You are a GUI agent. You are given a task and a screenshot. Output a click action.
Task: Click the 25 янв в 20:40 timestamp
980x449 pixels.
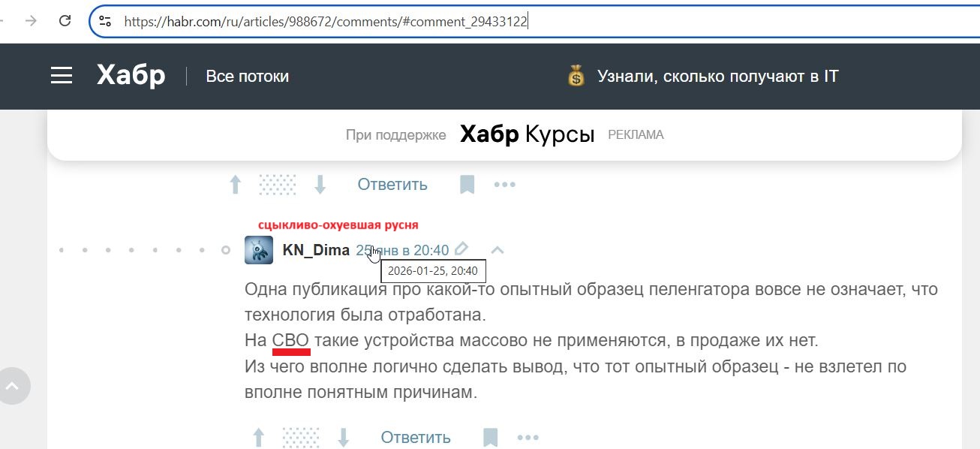click(402, 250)
